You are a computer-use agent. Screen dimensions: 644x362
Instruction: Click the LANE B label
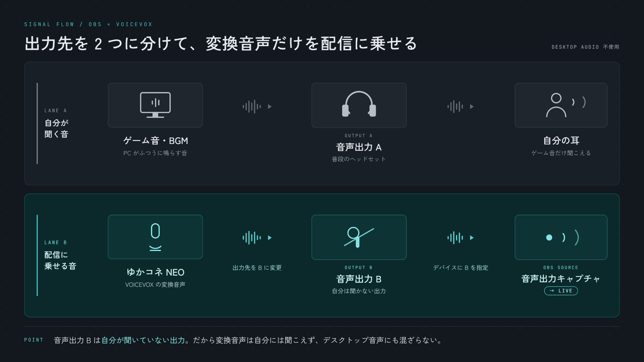56,243
